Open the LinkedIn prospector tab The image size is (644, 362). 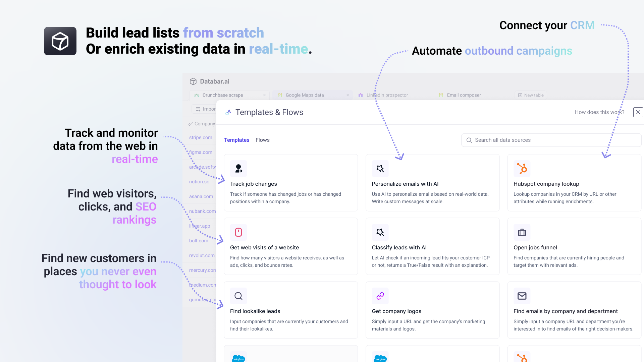pyautogui.click(x=387, y=95)
